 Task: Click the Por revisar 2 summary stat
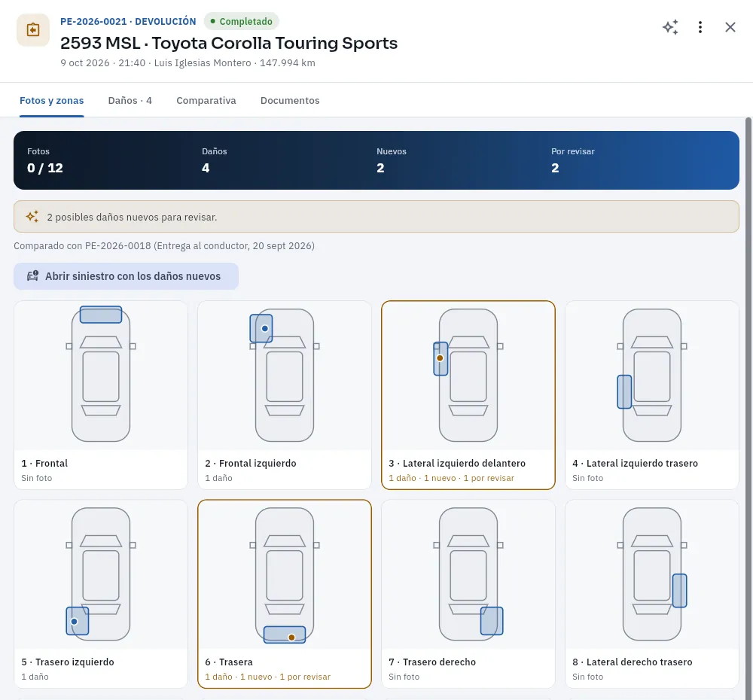tap(573, 161)
